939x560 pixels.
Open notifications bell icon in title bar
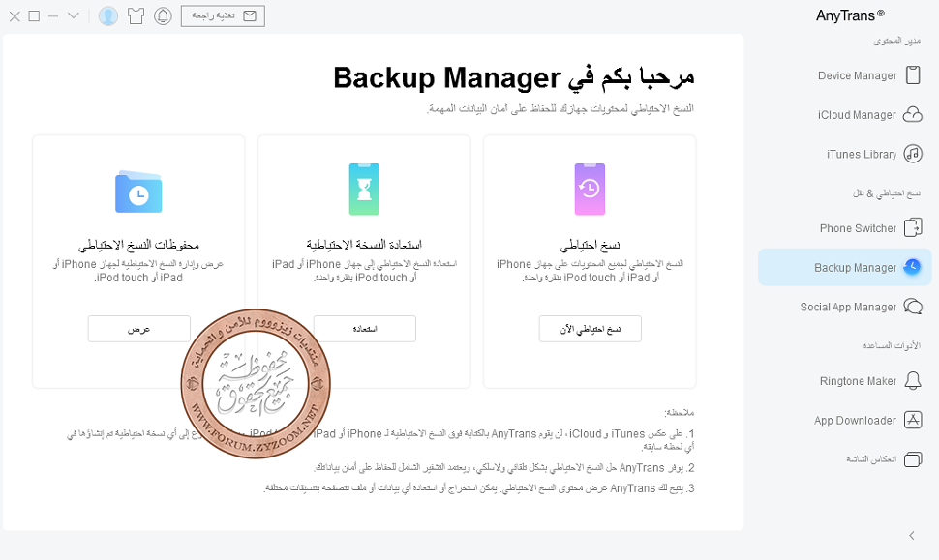click(163, 16)
